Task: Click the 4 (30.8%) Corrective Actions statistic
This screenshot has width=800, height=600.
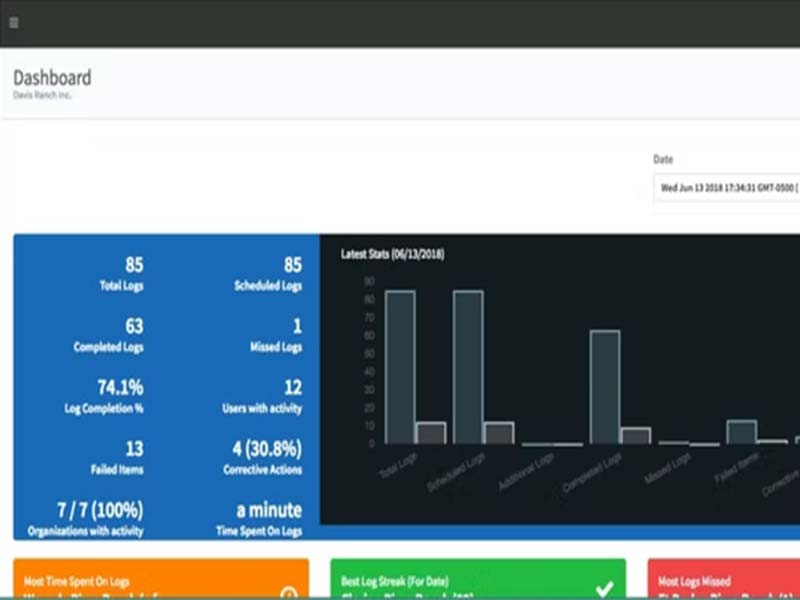Action: pos(263,458)
